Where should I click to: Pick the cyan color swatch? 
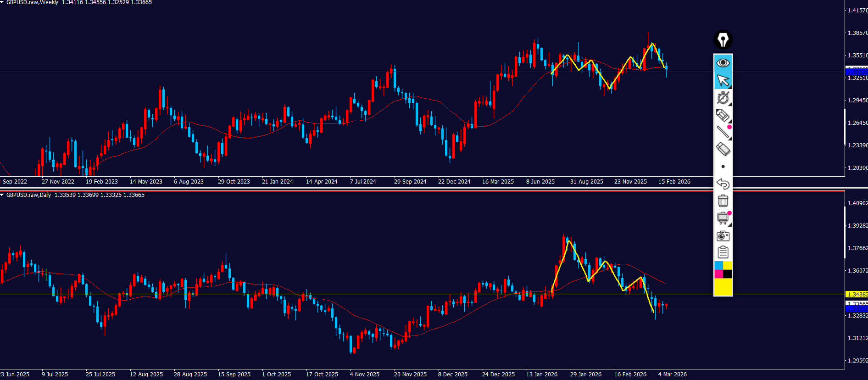[x=718, y=265]
